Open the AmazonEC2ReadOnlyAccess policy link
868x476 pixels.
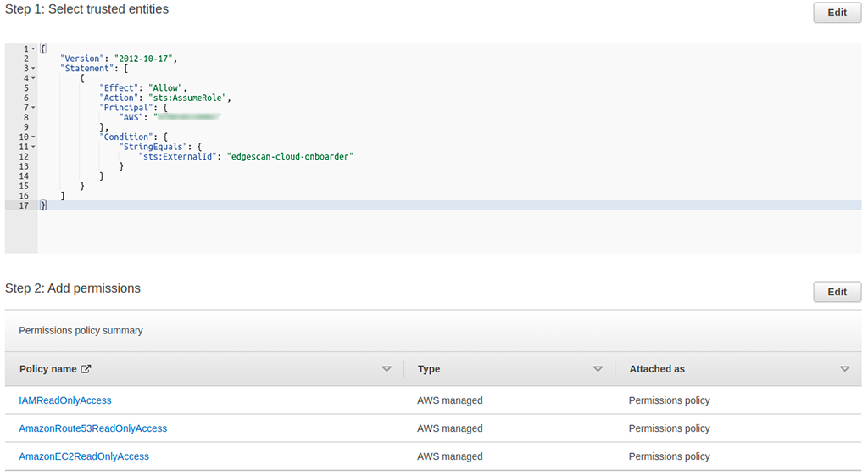pos(84,456)
